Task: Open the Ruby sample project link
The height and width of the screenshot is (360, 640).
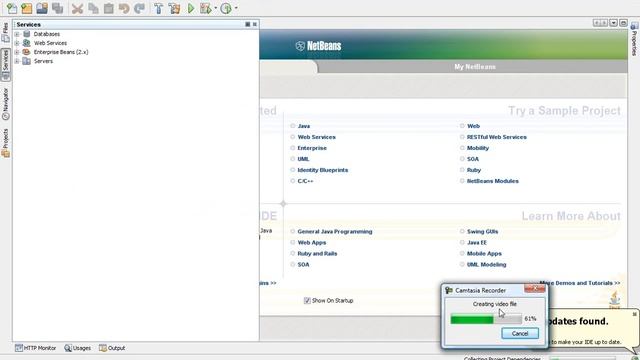Action: coord(474,170)
